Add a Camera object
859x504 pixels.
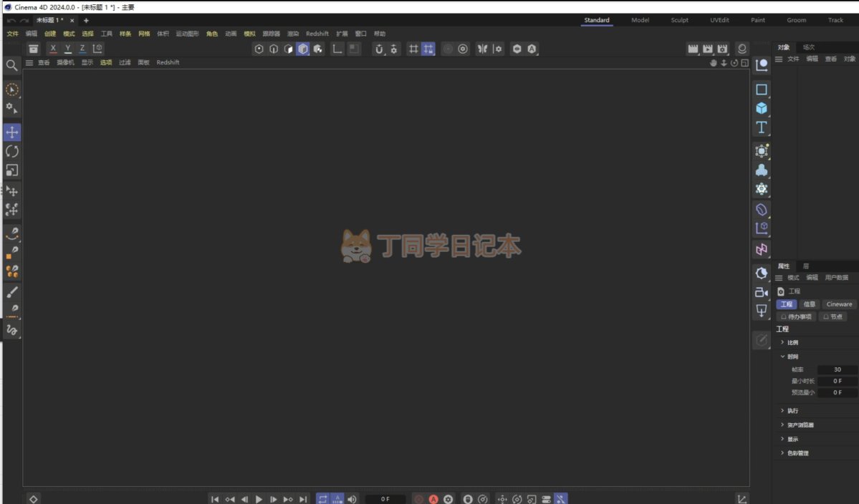pyautogui.click(x=762, y=292)
